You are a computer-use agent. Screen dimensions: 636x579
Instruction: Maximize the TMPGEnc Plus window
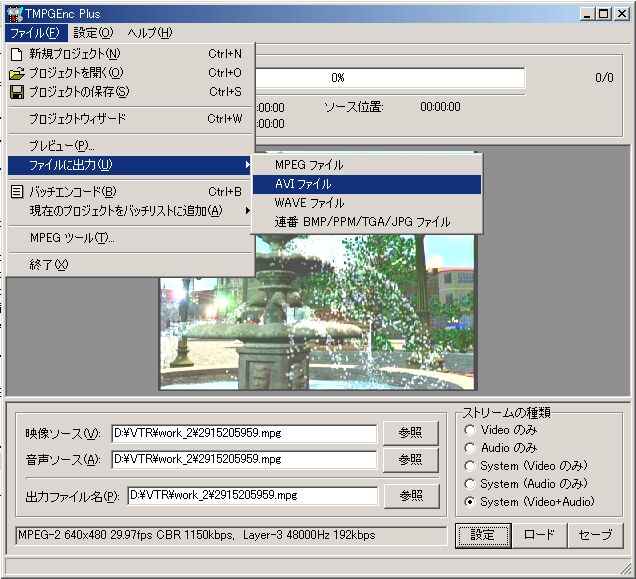tap(603, 15)
